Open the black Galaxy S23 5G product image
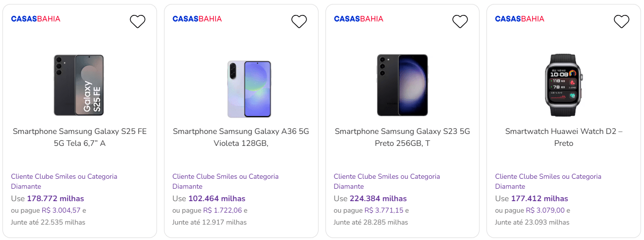 402,85
